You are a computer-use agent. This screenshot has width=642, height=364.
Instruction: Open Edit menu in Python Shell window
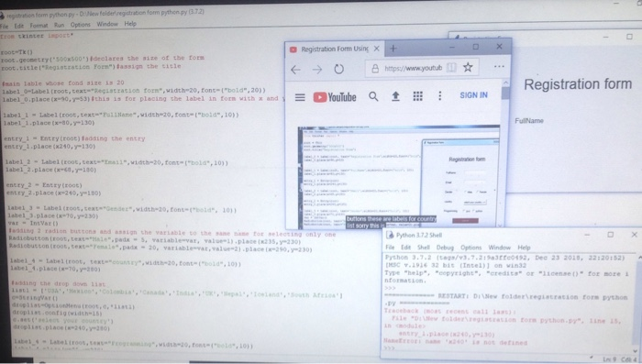tap(405, 248)
